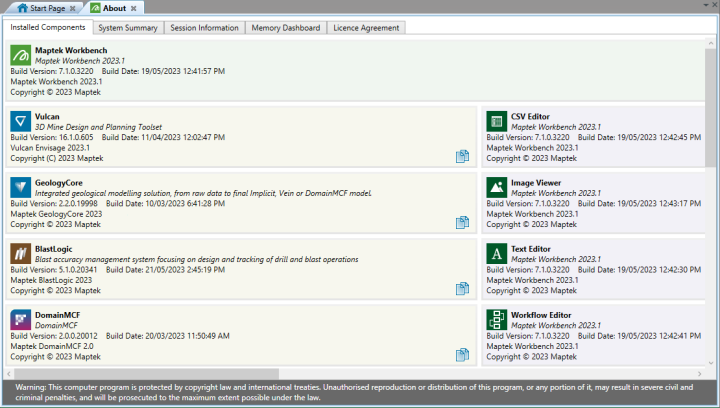This screenshot has height=408, width=720.
Task: Open the Memory Dashboard tab
Action: point(286,28)
